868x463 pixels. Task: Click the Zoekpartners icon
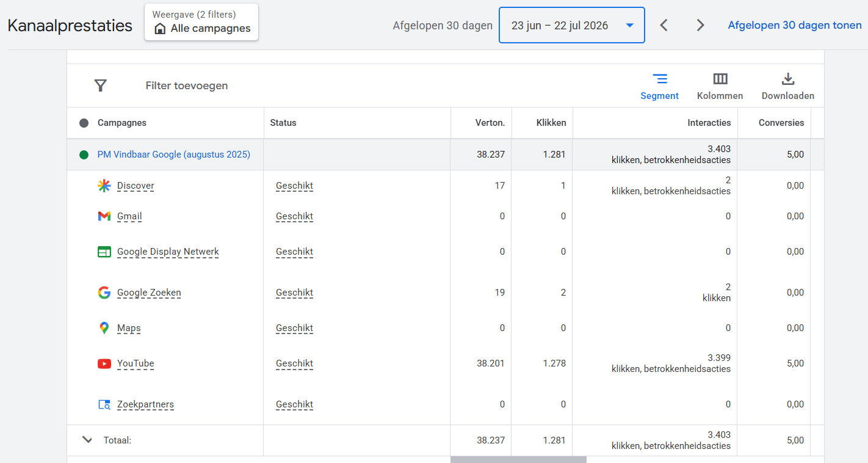click(104, 404)
